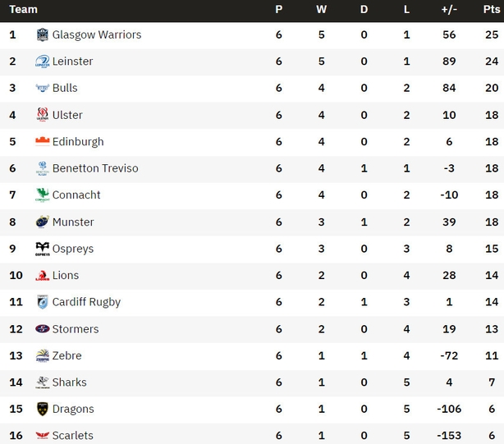Image resolution: width=504 pixels, height=444 pixels.
Task: Sort table by Pts column header
Action: pyautogui.click(x=492, y=9)
